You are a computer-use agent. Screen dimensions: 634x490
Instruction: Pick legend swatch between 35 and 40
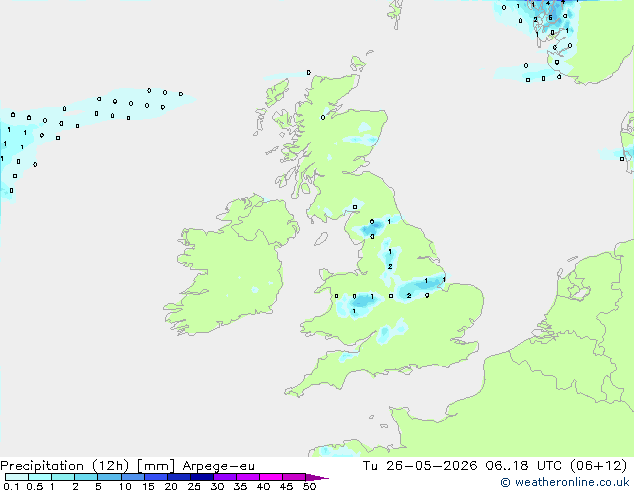click(x=248, y=477)
